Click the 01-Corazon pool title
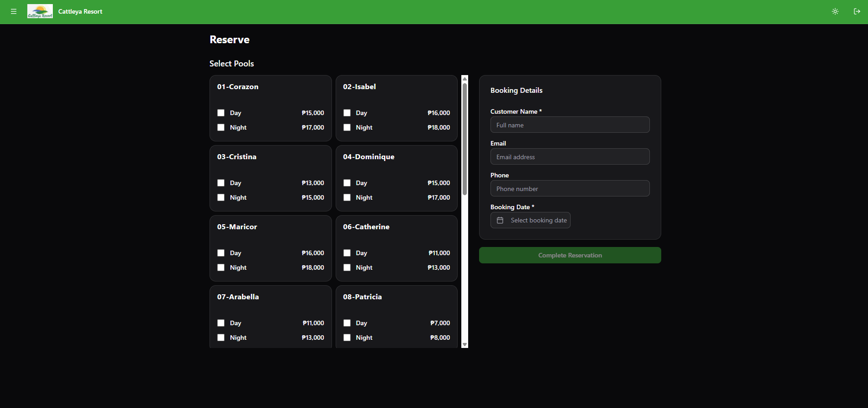 238,86
